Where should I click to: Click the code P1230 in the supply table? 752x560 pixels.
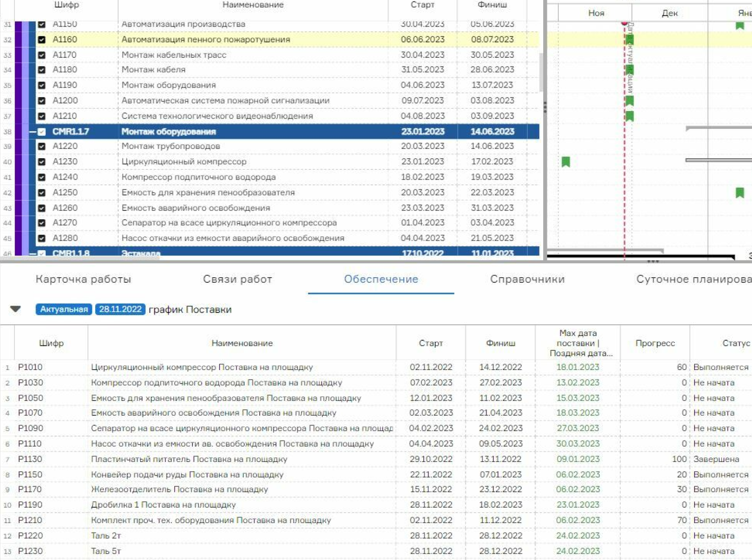[30, 551]
